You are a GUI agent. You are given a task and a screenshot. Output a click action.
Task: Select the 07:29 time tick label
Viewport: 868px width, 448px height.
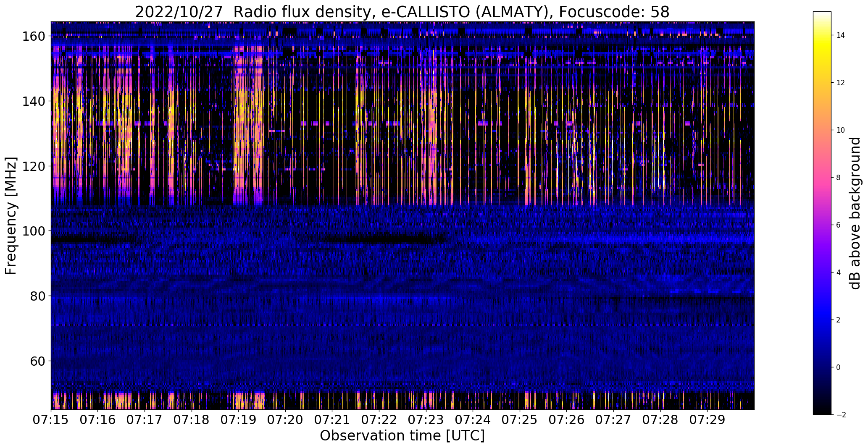[707, 420]
